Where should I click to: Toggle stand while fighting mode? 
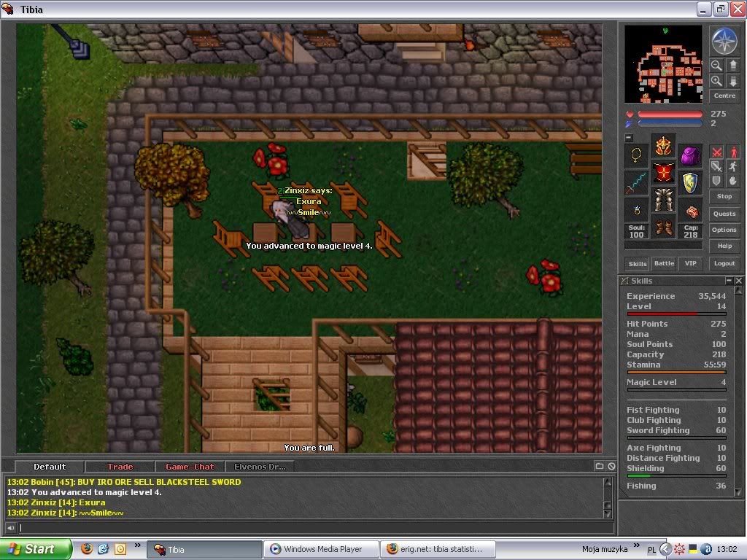click(x=733, y=152)
